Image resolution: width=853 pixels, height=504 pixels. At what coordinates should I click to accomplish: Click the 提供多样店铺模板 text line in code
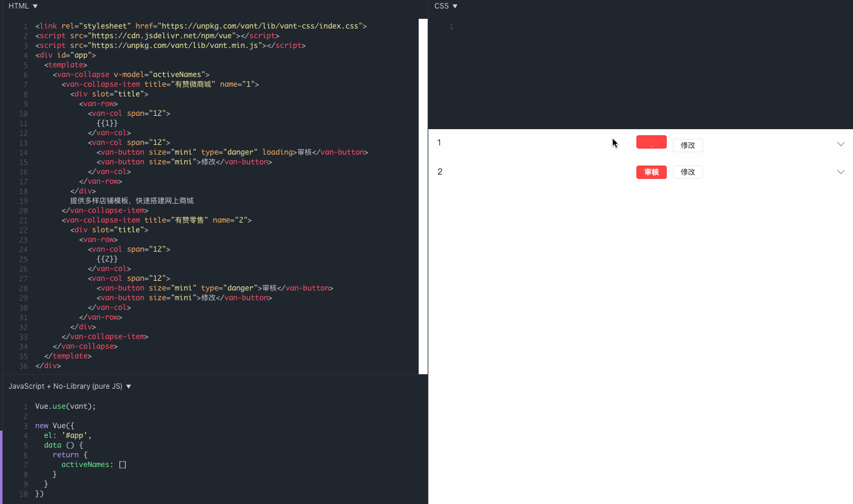[132, 201]
